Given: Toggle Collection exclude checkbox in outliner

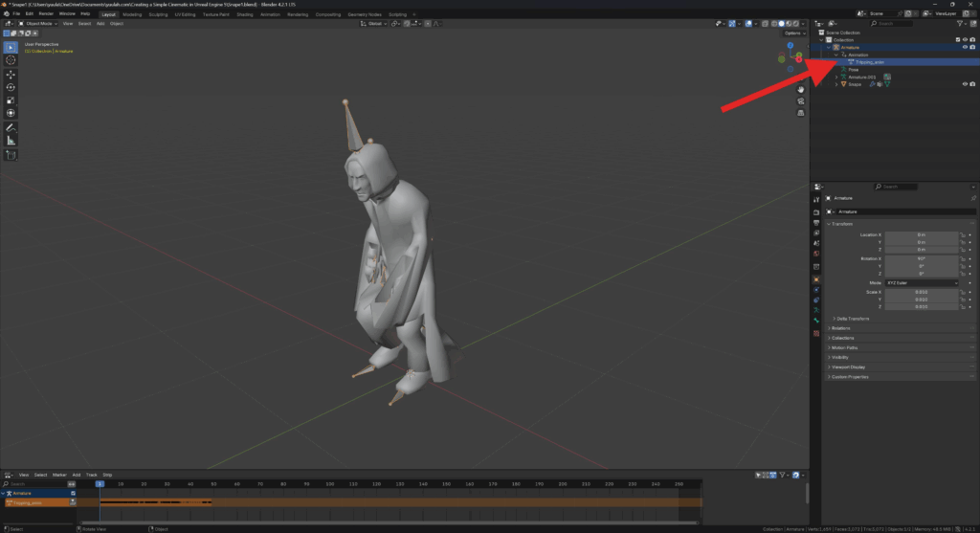Looking at the screenshot, I should [x=956, y=39].
